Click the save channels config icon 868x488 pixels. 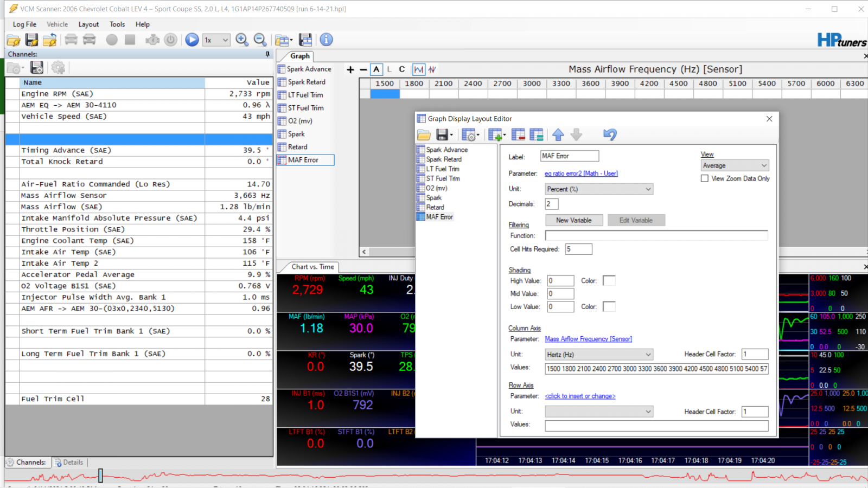tap(36, 68)
